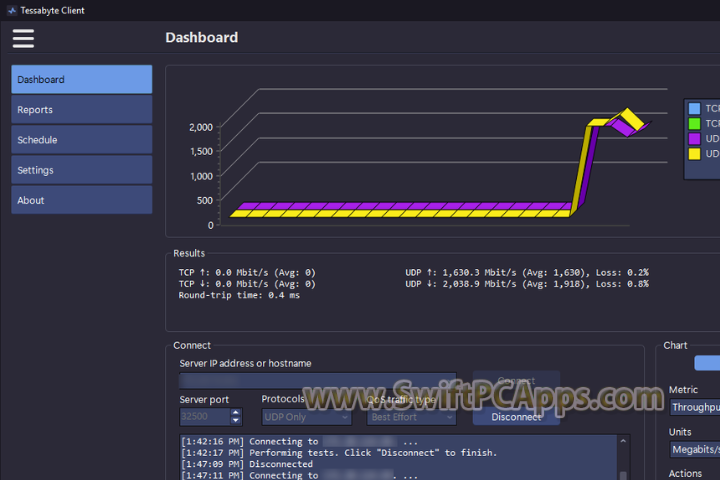Select the TCP download result line
The image size is (720, 480).
(247, 284)
